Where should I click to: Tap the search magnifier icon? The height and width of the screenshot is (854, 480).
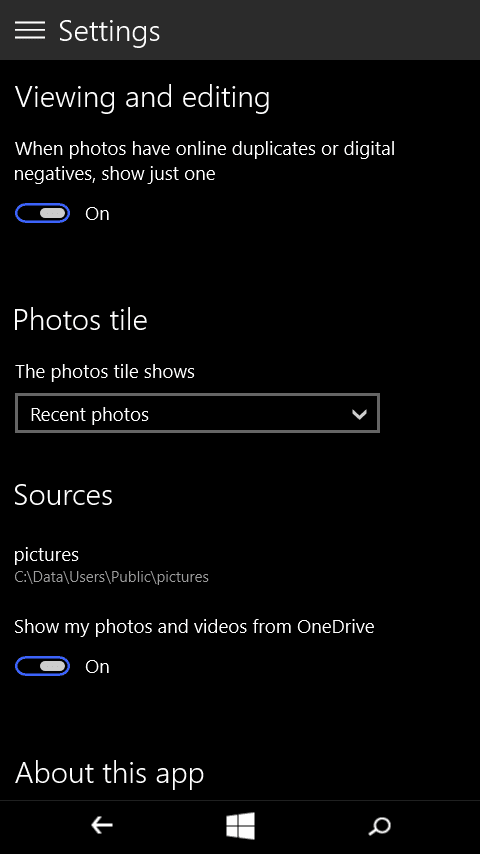click(379, 826)
